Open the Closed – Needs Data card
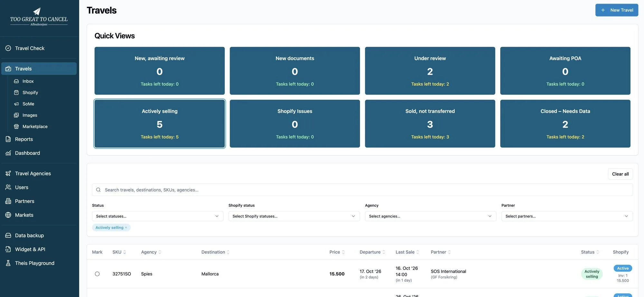The width and height of the screenshot is (644, 297). pos(565,124)
